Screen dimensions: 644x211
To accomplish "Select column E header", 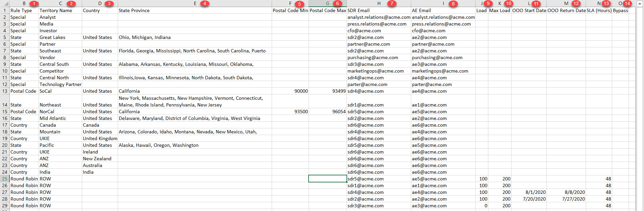I will coord(195,4).
